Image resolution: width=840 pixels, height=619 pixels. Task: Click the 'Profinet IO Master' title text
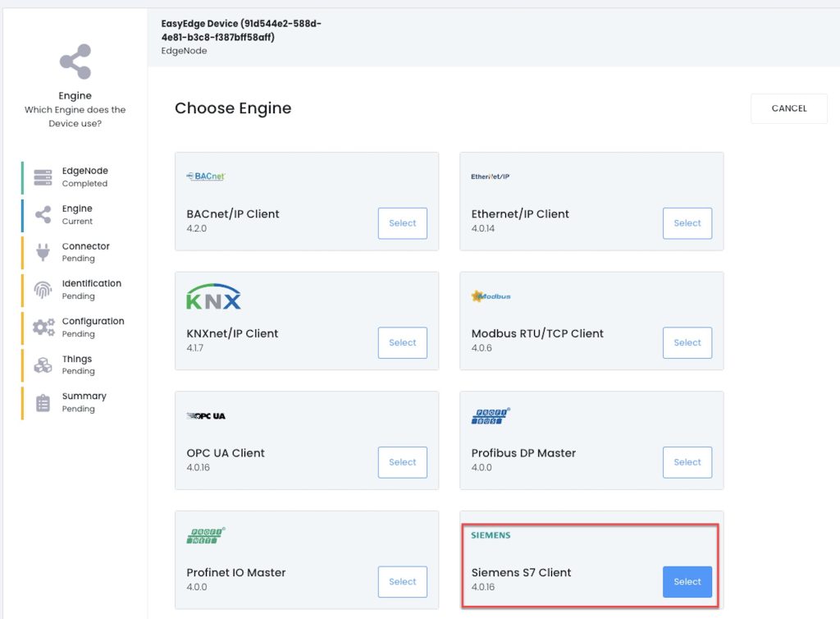(x=235, y=572)
